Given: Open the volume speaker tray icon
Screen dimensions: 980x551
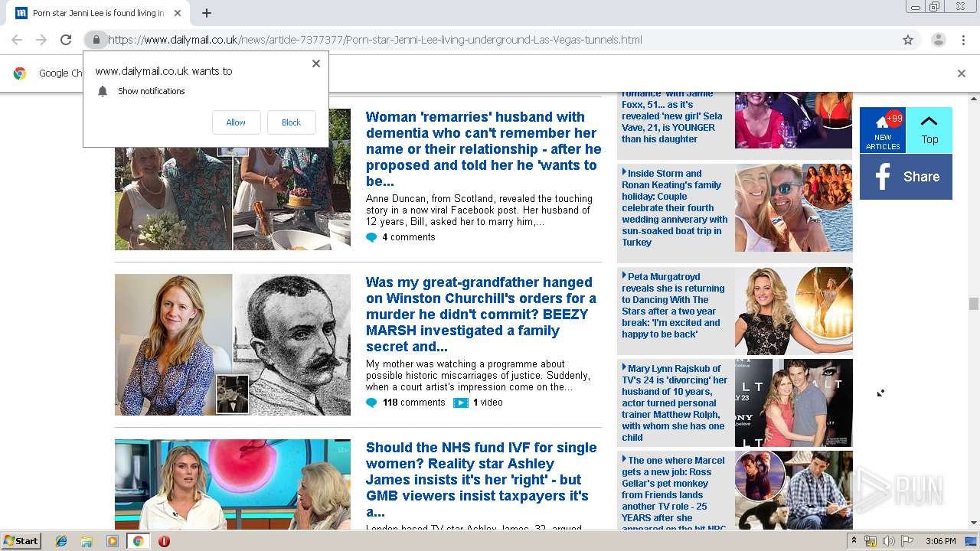Looking at the screenshot, I should pos(888,541).
